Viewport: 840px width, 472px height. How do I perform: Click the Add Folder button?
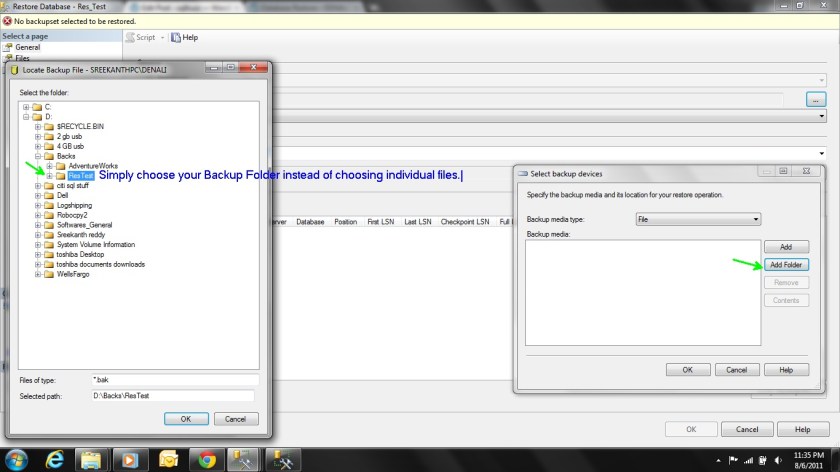pyautogui.click(x=784, y=265)
